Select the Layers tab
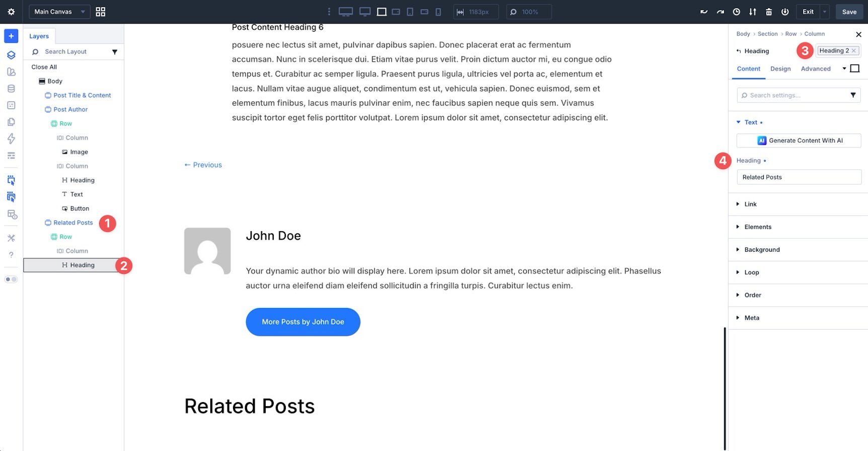 [x=39, y=36]
